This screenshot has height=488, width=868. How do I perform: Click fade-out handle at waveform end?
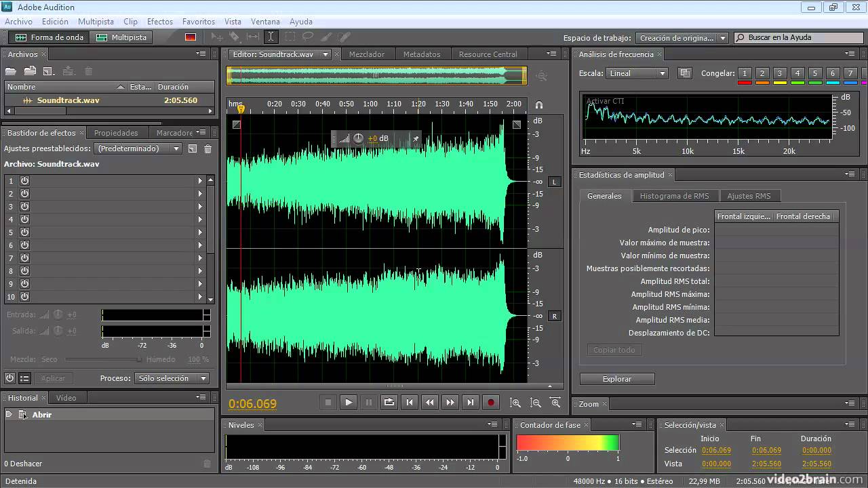pos(517,125)
